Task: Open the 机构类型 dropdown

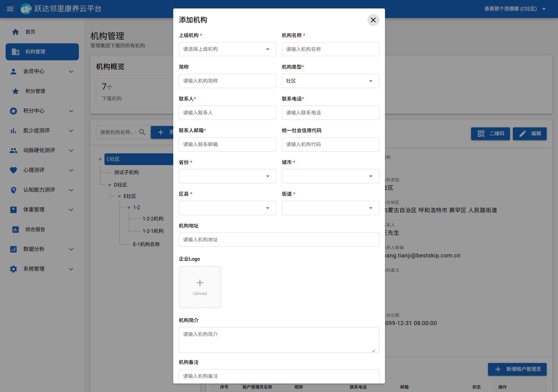Action: 330,81
